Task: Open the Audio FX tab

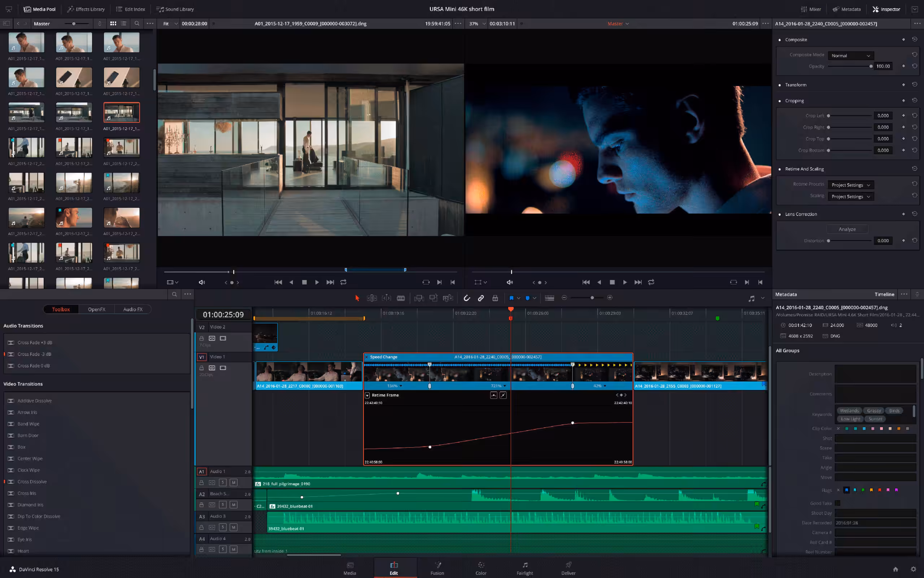Action: [132, 309]
